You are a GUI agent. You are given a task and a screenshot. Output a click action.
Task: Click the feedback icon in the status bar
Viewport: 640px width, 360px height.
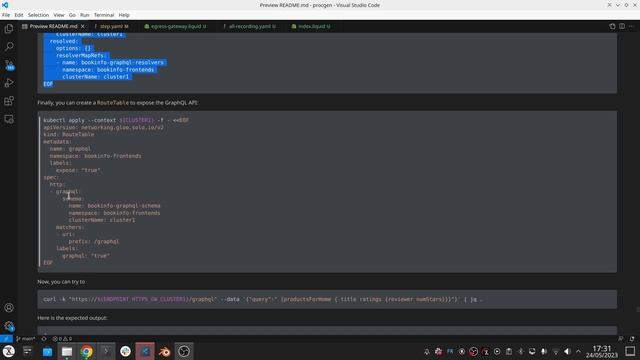(620, 339)
